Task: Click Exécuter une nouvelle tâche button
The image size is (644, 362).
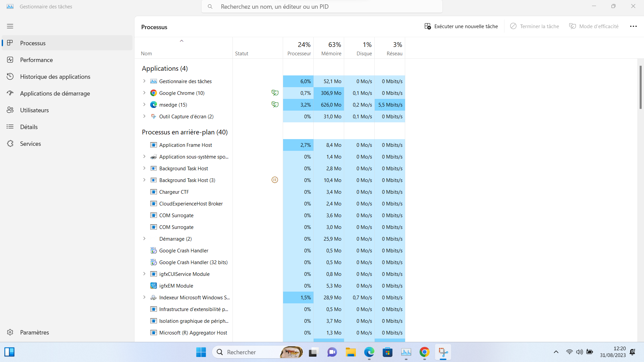Action: point(461,26)
